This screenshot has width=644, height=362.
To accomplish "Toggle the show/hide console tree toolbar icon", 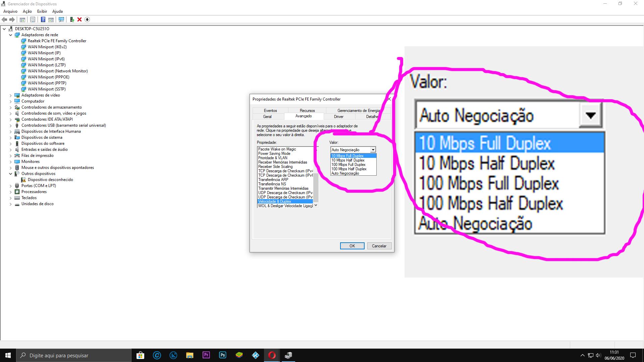I will pyautogui.click(x=22, y=19).
